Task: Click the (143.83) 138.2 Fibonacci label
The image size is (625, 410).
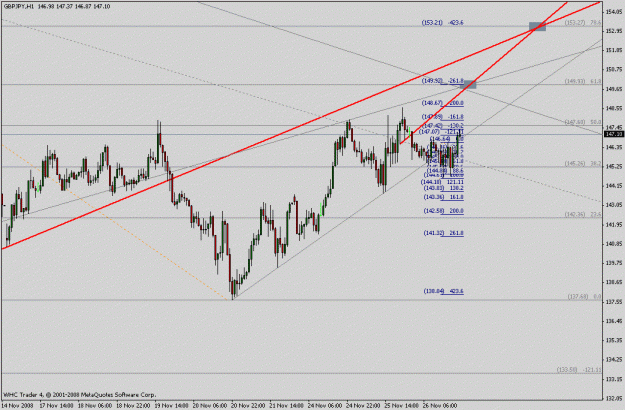Action: [x=443, y=188]
